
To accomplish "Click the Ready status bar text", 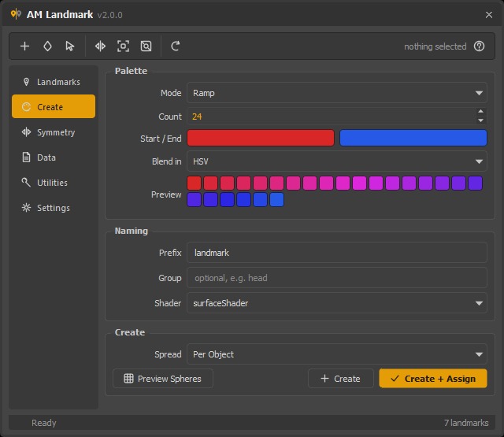I will click(44, 423).
